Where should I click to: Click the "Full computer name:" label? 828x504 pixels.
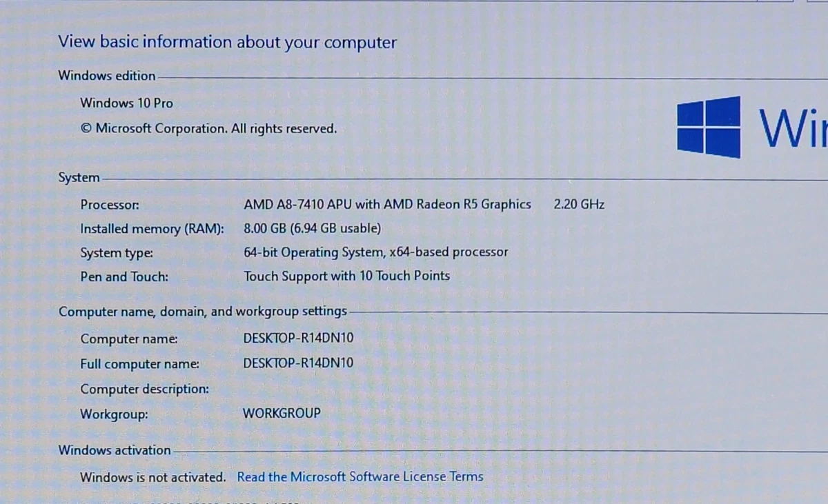pyautogui.click(x=139, y=364)
